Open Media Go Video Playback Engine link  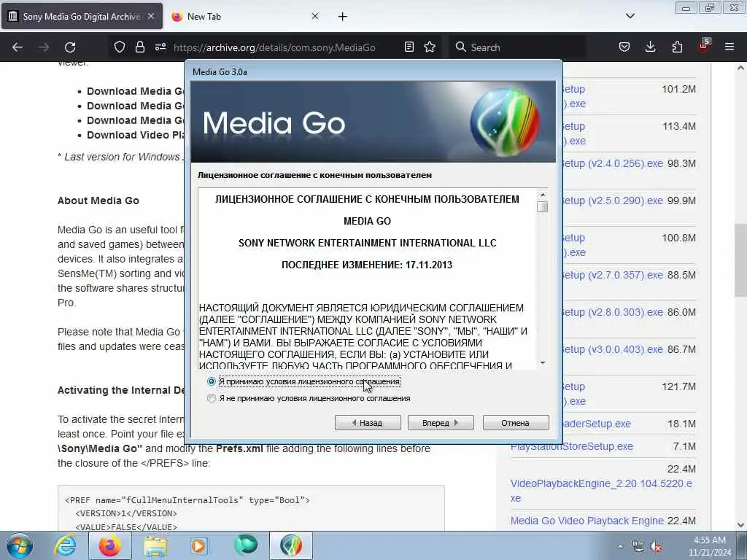[587, 521]
